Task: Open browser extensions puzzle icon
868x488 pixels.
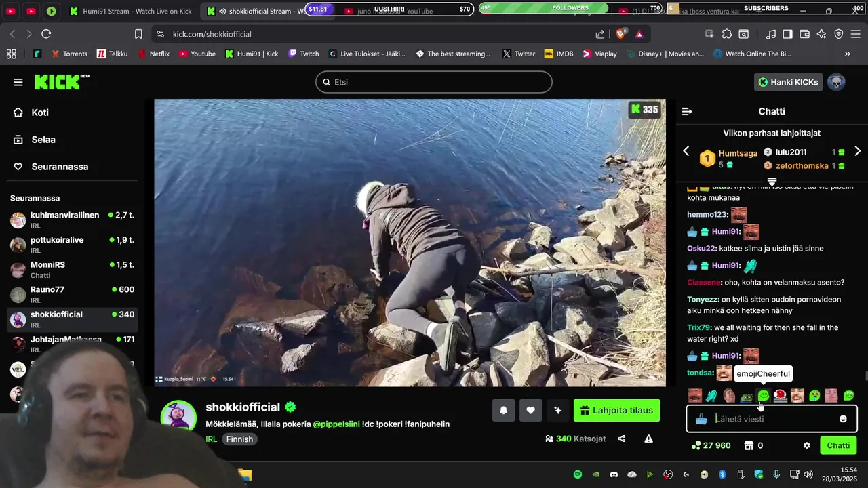Action: 727,34
